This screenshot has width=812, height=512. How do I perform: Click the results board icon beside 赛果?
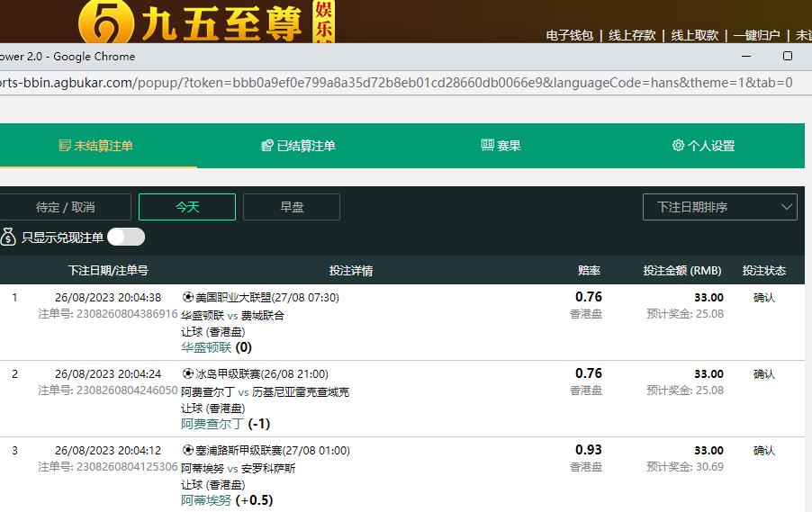point(487,145)
